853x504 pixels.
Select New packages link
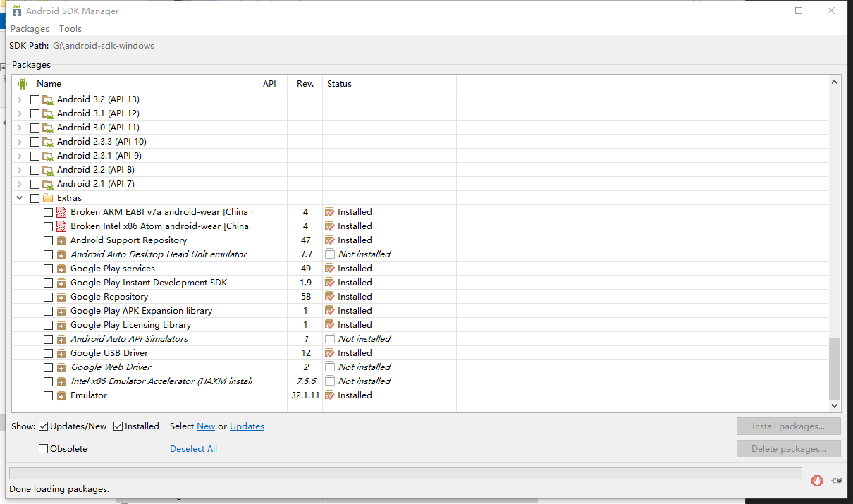click(206, 426)
